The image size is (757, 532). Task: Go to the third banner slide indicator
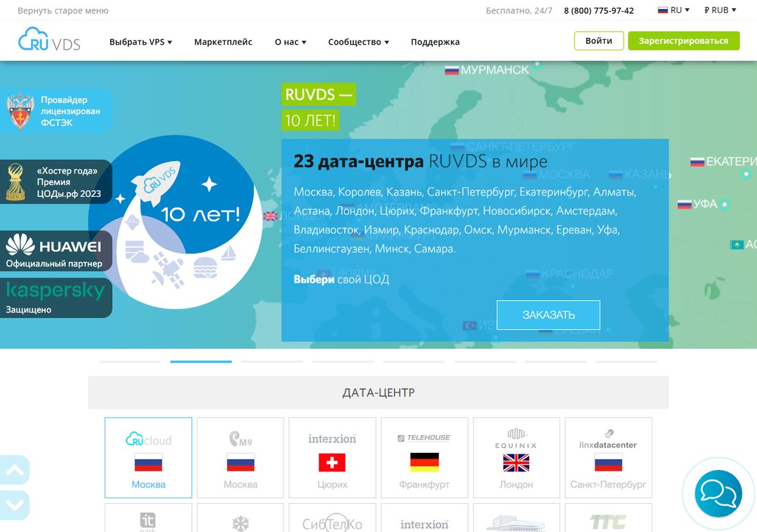click(272, 361)
